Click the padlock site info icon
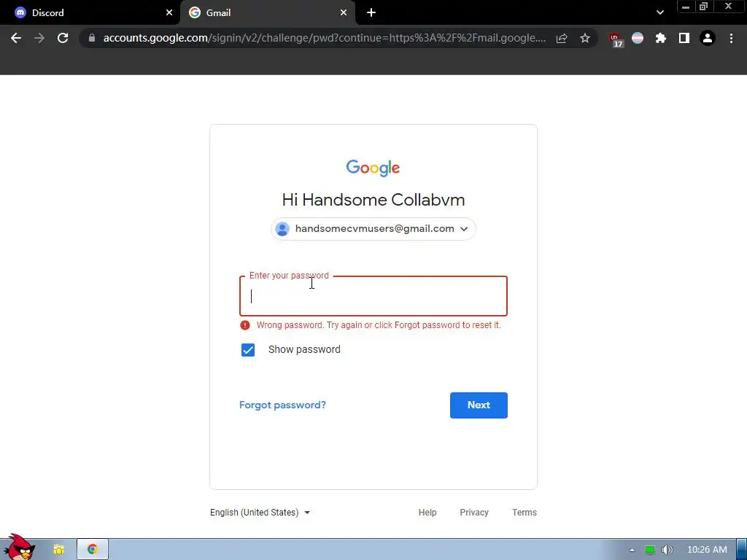747x560 pixels. (92, 38)
